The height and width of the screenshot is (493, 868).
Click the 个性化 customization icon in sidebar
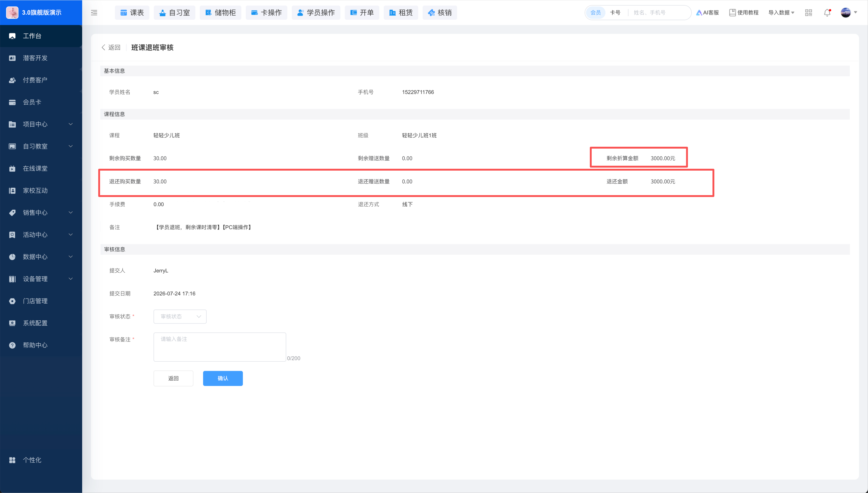pyautogui.click(x=12, y=460)
